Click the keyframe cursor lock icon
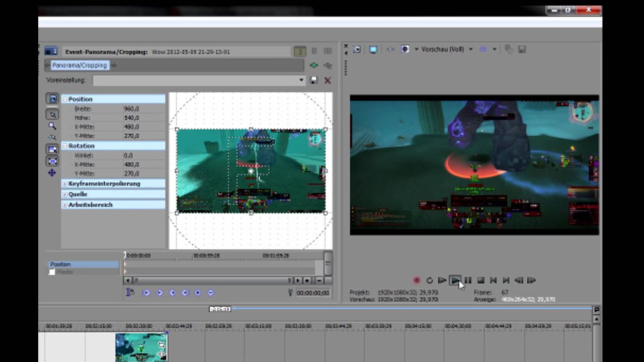This screenshot has height=362, width=644. pos(130,293)
